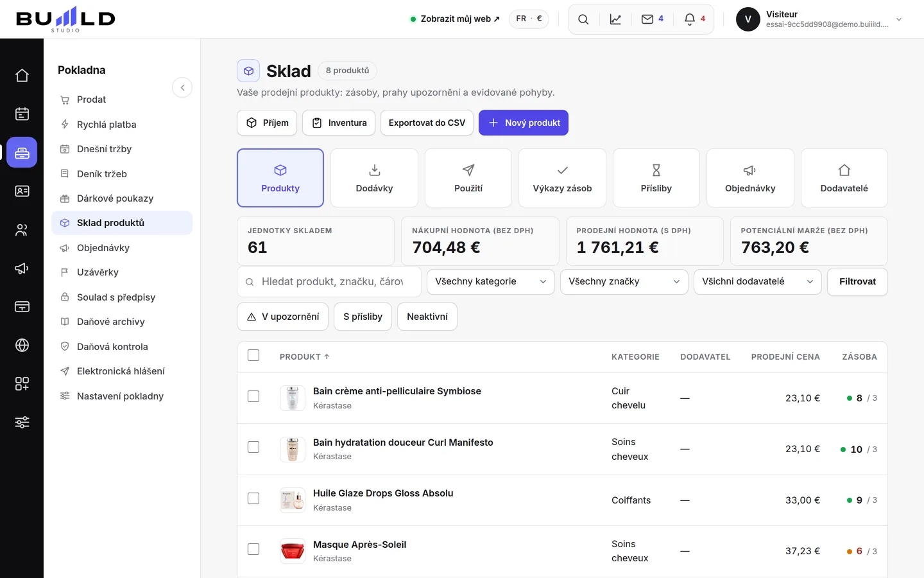The height and width of the screenshot is (578, 924).
Task: Click Exportovat do CSV
Action: (427, 123)
